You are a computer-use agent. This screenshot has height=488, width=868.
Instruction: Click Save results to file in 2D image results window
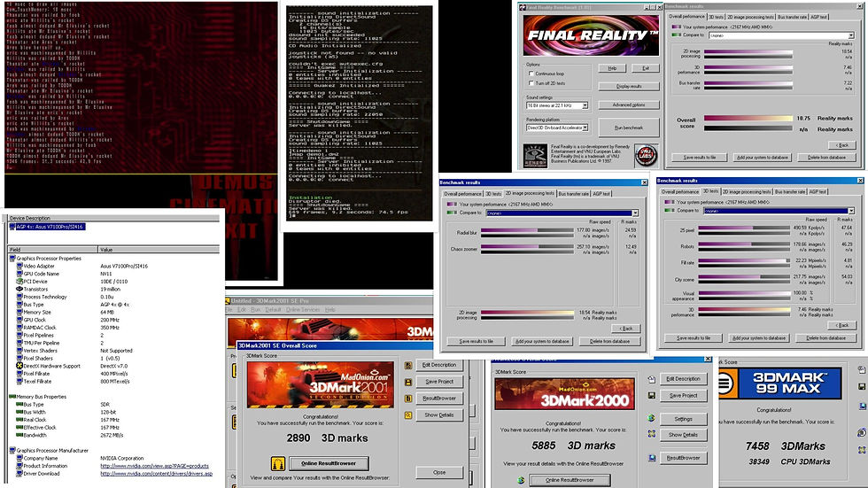477,341
